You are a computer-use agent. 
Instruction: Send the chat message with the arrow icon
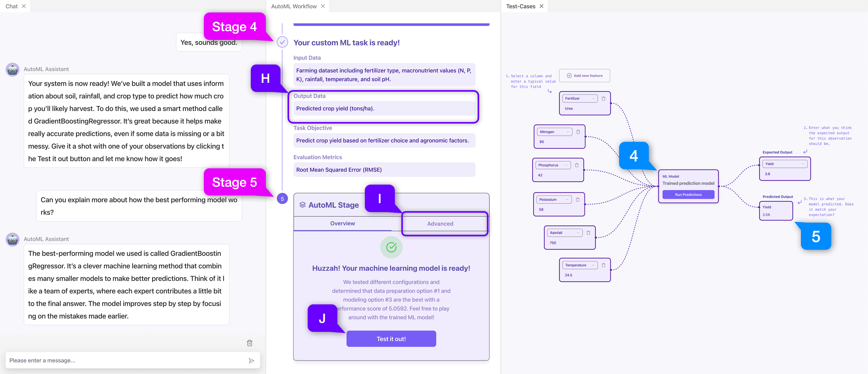tap(251, 361)
